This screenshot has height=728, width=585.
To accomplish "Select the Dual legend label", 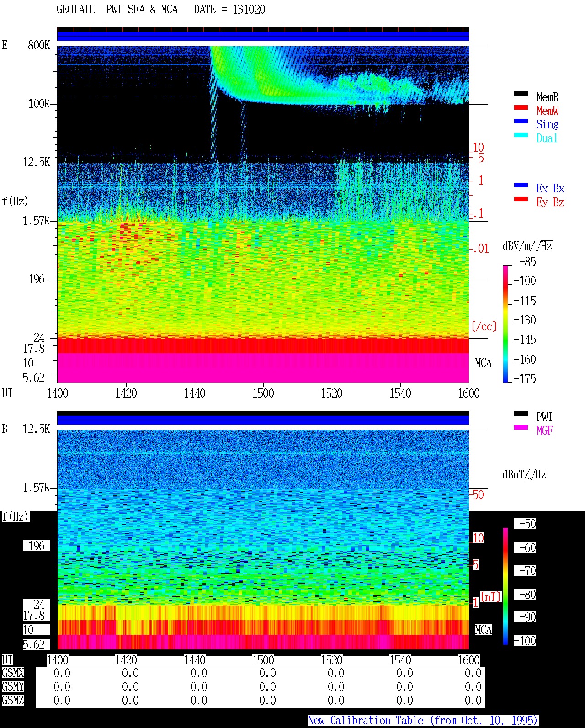I will click(x=548, y=138).
